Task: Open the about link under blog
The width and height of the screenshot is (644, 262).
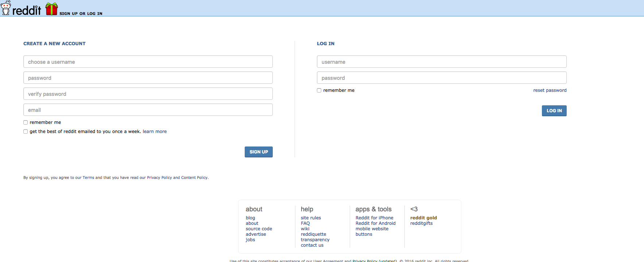Action: (252, 223)
